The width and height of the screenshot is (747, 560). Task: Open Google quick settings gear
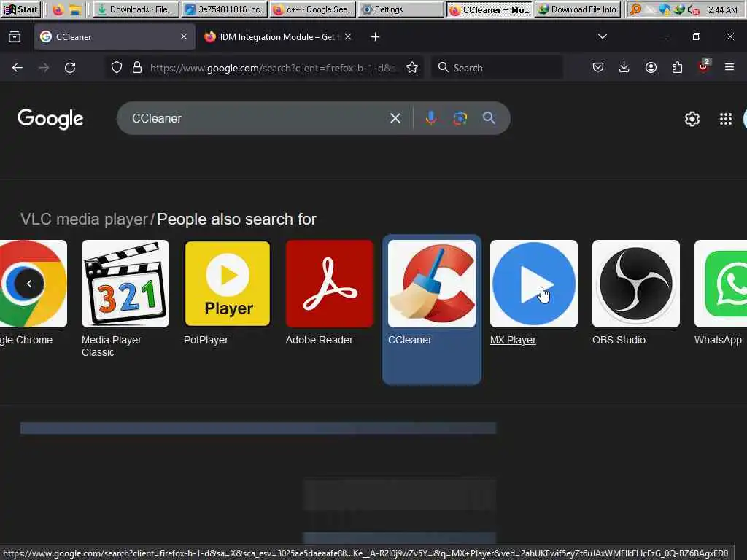click(x=692, y=119)
